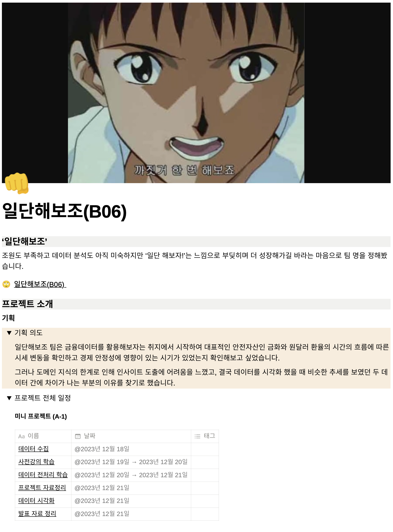Click the calendar icon in 날짜 column header

78,436
